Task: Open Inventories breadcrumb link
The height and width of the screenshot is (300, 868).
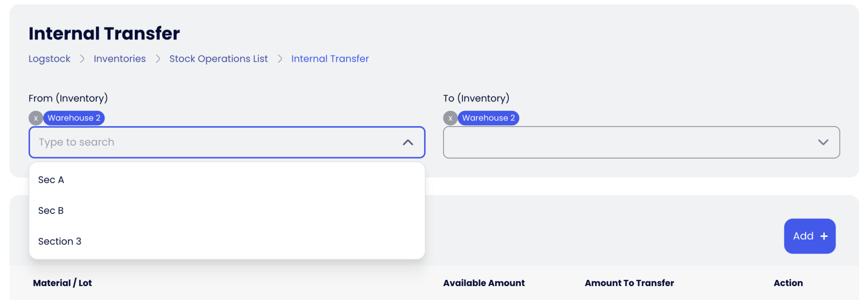Action: pyautogui.click(x=119, y=59)
